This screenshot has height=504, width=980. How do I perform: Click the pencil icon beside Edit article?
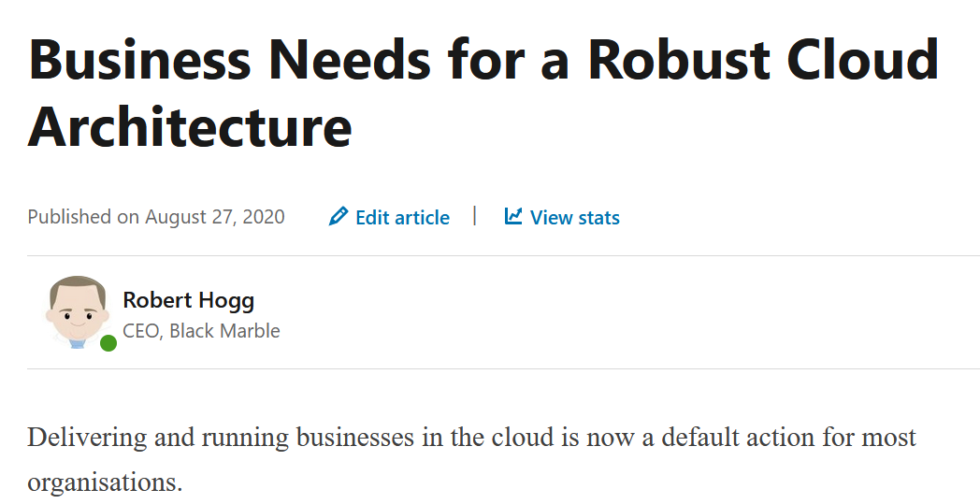point(339,217)
